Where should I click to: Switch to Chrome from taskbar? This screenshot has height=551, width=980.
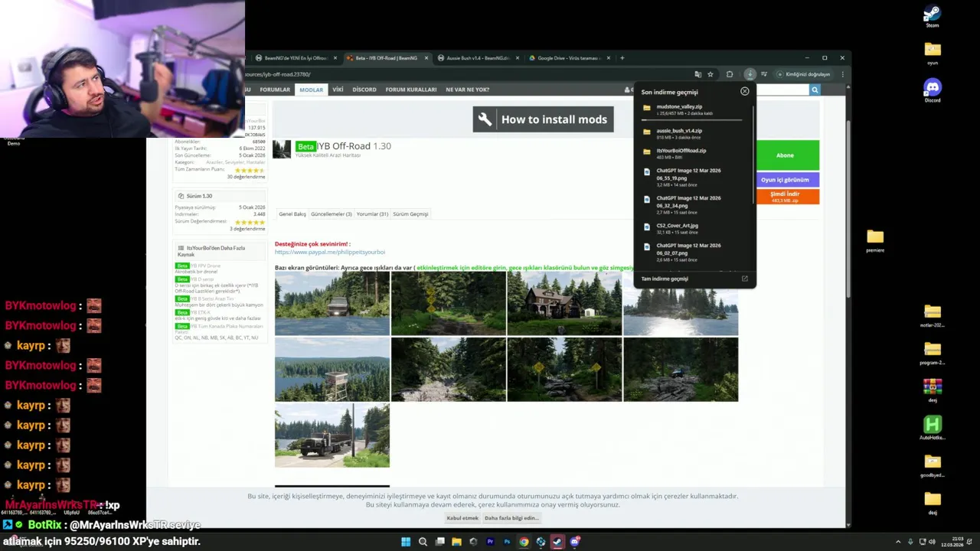click(524, 542)
